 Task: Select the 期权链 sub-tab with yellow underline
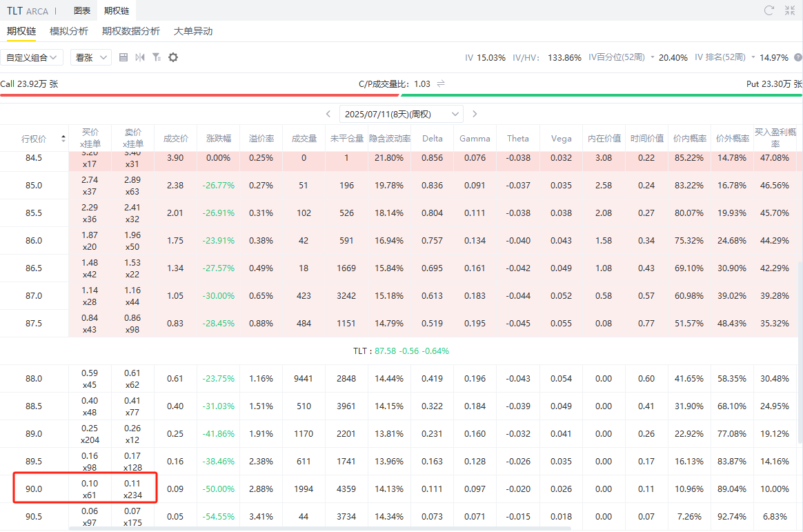tap(21, 31)
